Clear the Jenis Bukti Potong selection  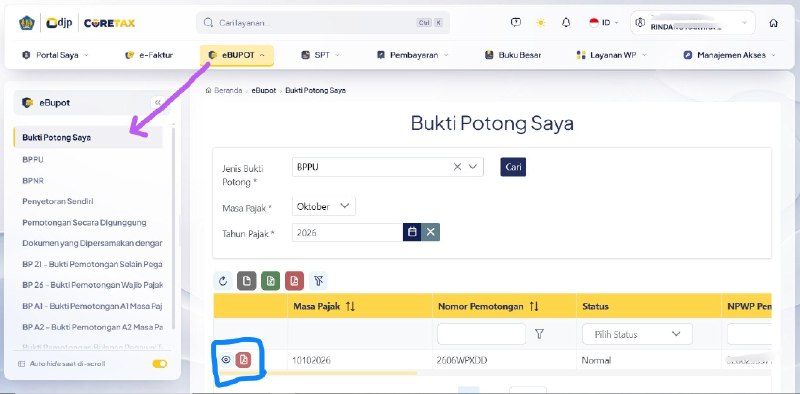click(457, 167)
